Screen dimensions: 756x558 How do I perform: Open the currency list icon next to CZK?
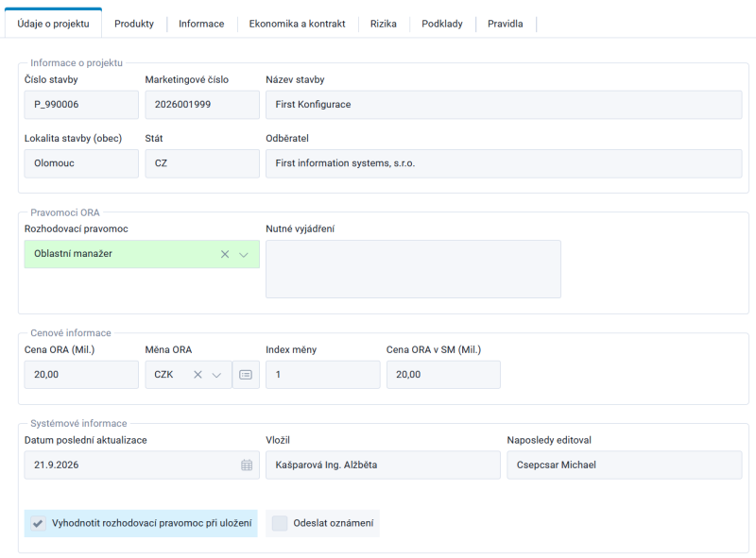(246, 375)
